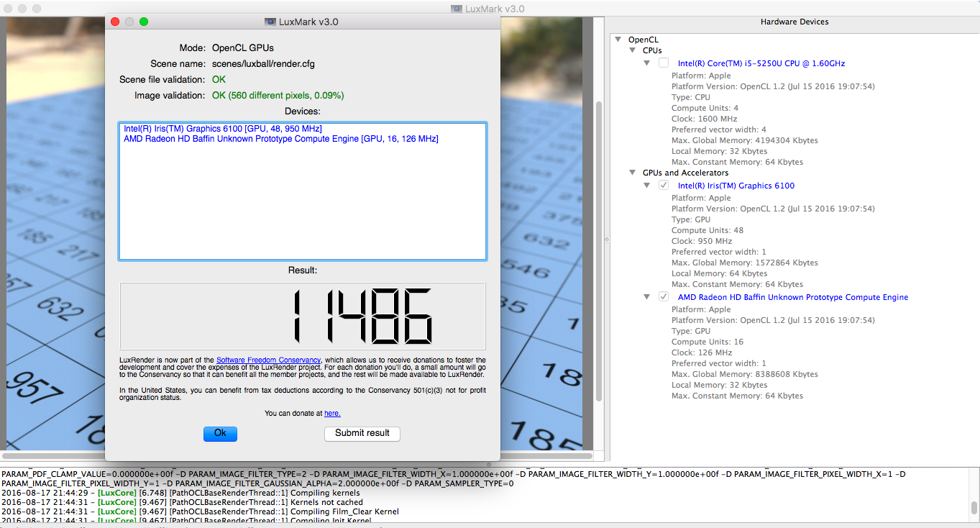Click the Submit result button
The image size is (980, 528).
pos(362,433)
